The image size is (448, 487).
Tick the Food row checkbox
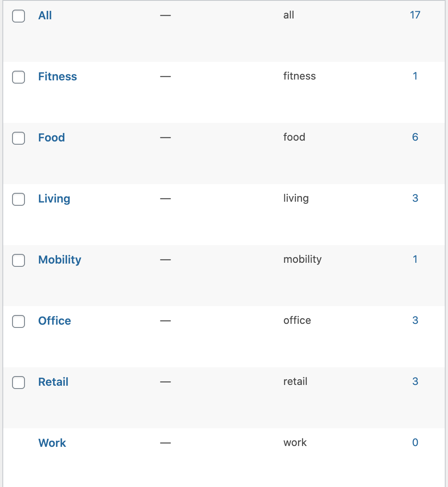point(18,138)
